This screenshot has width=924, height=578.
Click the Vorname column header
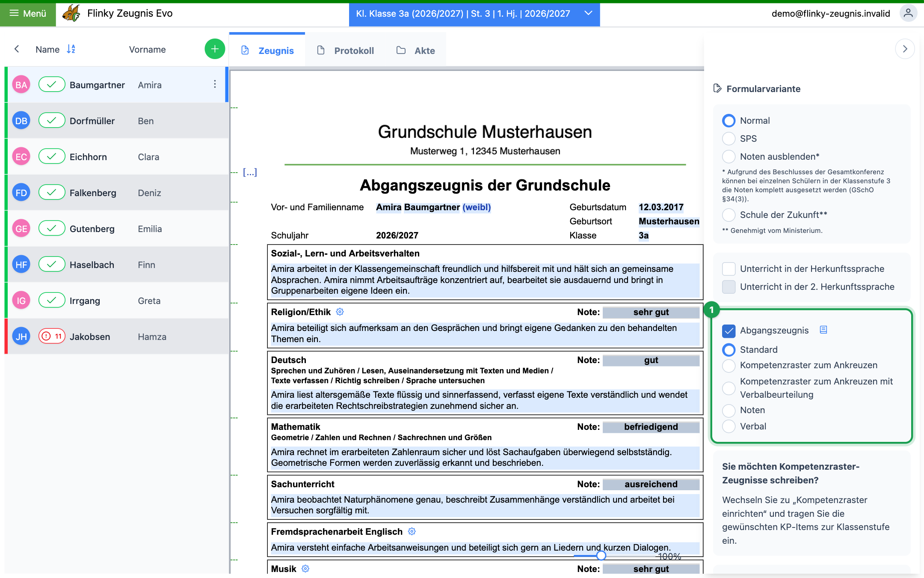click(148, 50)
